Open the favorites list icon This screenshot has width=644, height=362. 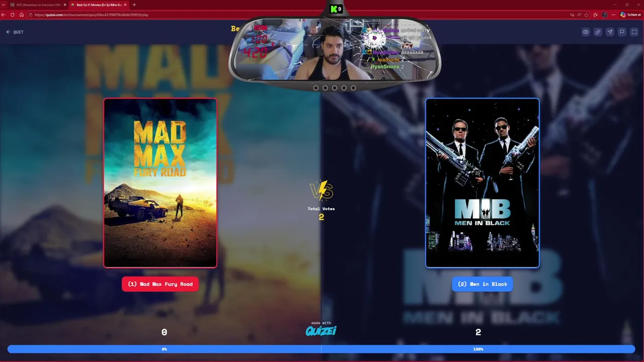coord(596,15)
